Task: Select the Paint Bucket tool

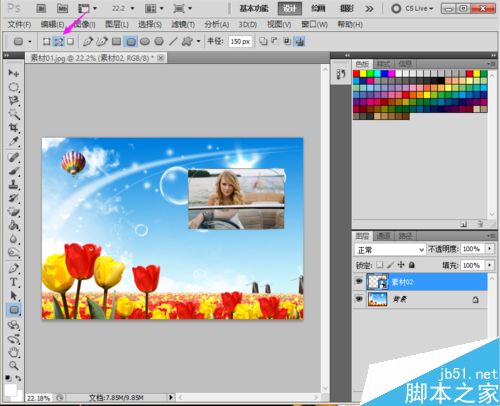Action: [x=14, y=225]
